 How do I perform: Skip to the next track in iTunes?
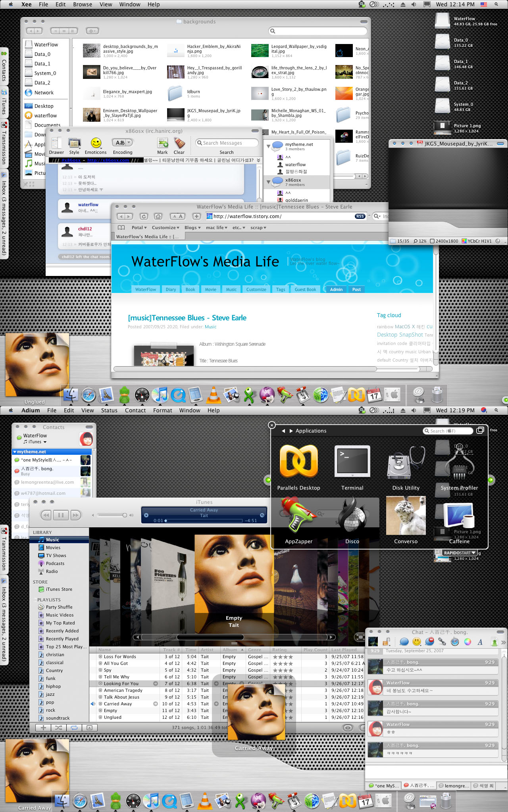click(x=75, y=515)
